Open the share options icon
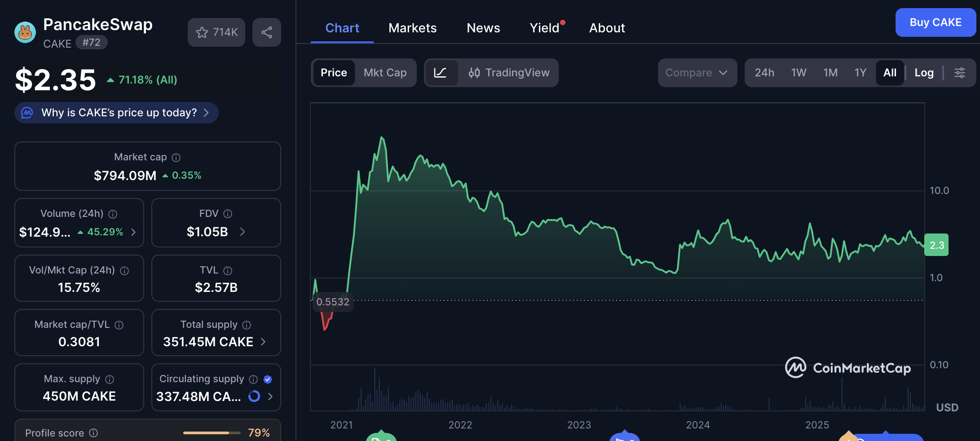The image size is (980, 441). point(267,32)
